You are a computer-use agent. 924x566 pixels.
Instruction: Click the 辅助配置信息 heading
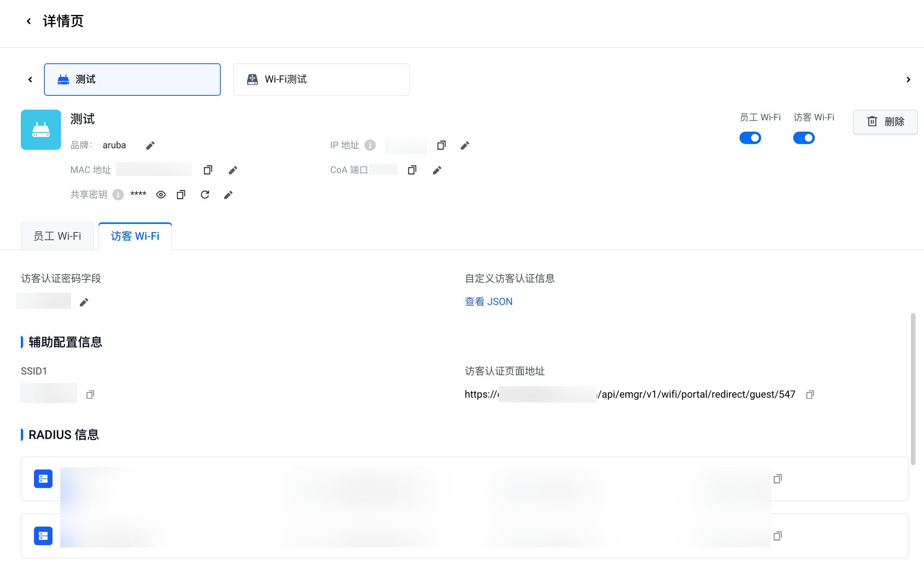click(65, 342)
